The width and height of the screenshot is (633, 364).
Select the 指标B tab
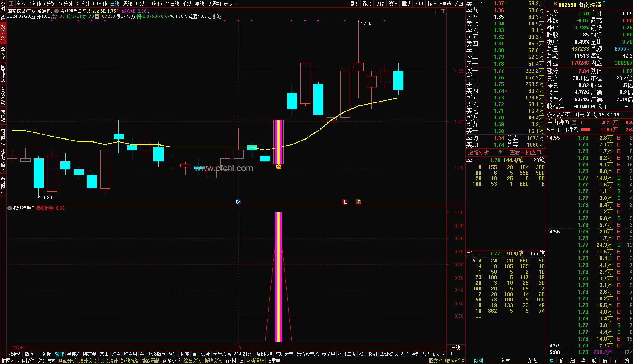tap(31, 354)
